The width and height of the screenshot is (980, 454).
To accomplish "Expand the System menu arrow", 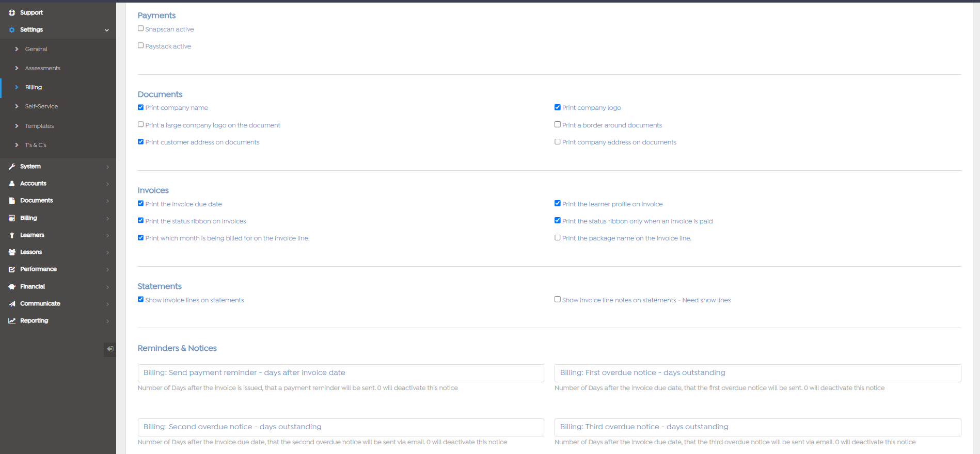I will point(107,167).
